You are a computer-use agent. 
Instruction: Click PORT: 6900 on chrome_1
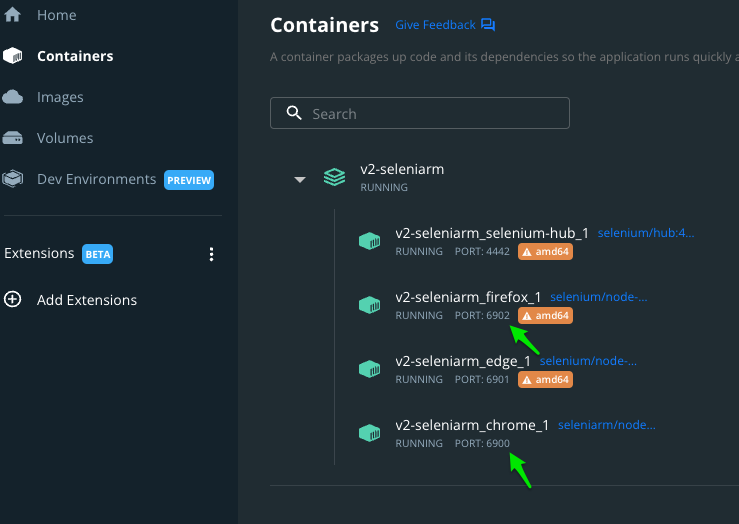tap(482, 444)
